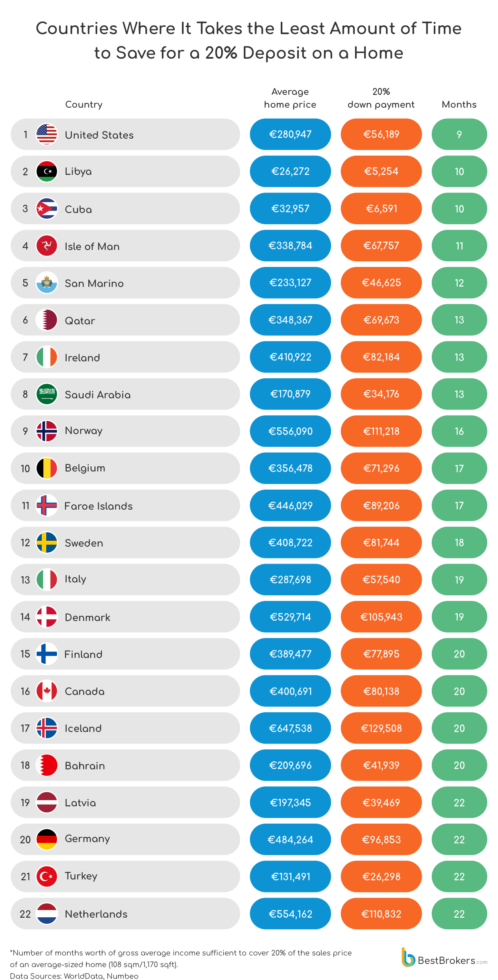Click the San Marino flag icon
The image size is (498, 980).
point(47,283)
